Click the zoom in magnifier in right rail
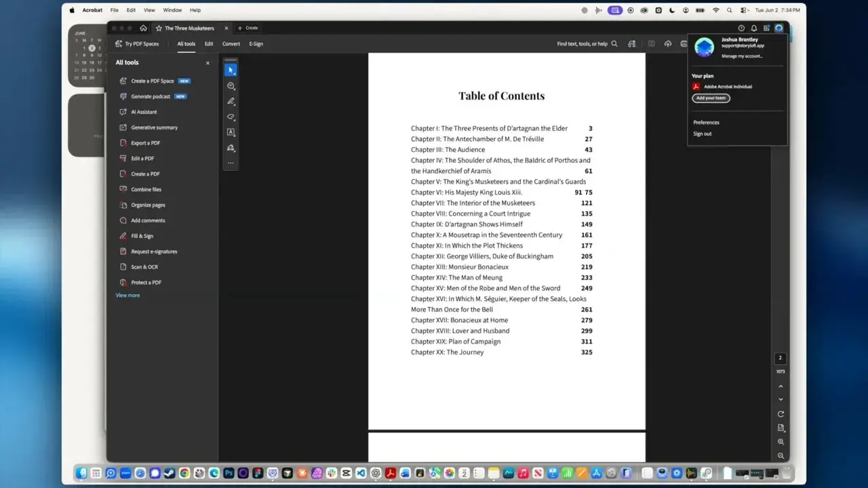The image size is (868, 488). click(x=781, y=442)
